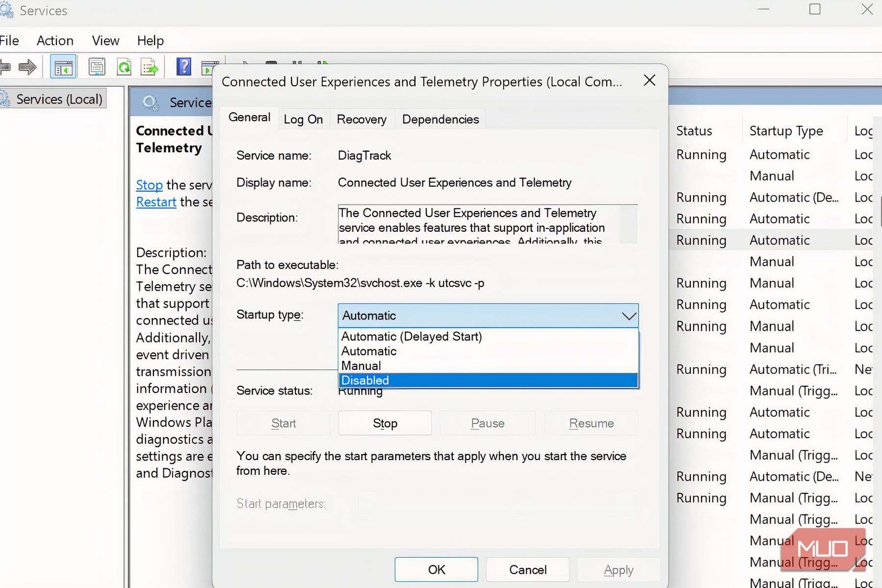
Task: Switch to the General tab
Action: [249, 118]
